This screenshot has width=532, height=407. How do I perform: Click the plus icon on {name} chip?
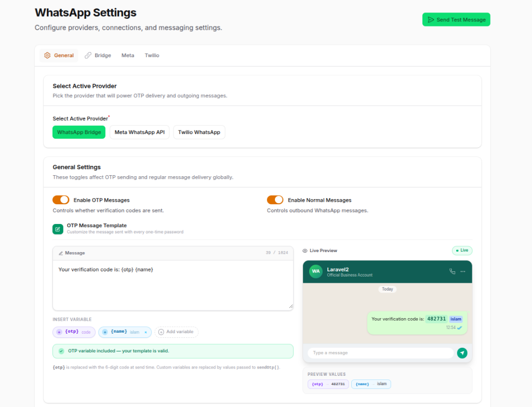point(105,332)
